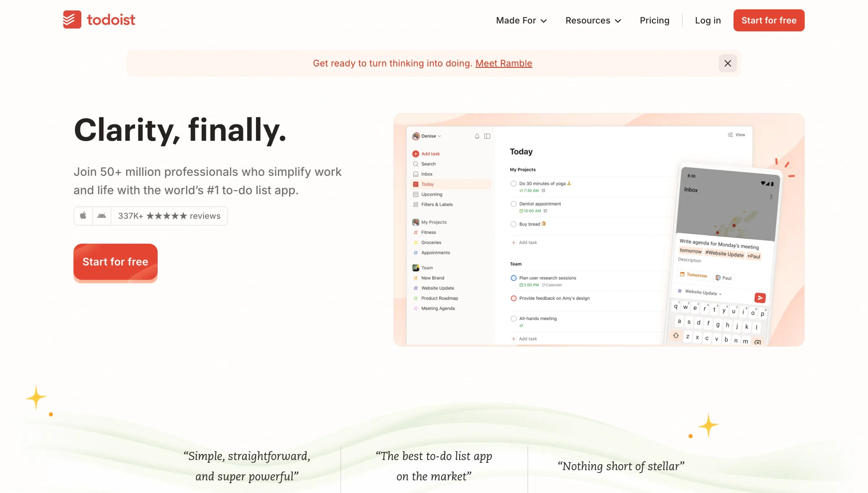This screenshot has width=868, height=493.
Task: Click the Android store icon
Action: click(102, 216)
